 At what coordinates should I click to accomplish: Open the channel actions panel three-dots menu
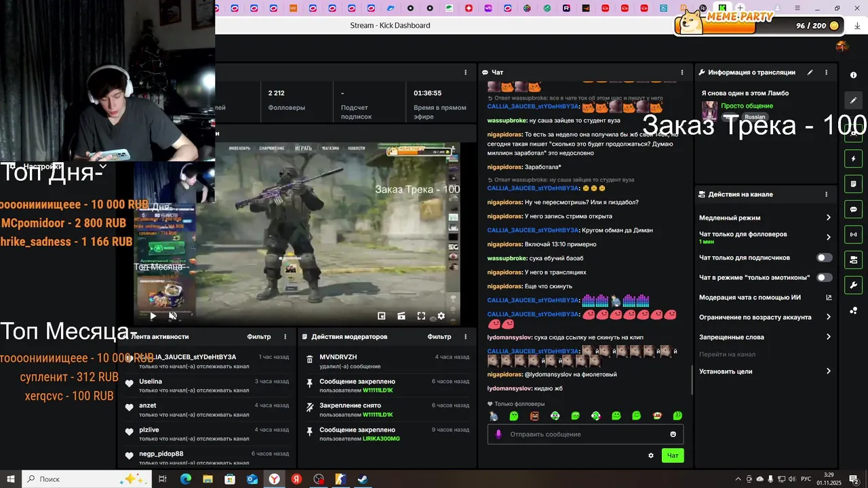coord(826,195)
